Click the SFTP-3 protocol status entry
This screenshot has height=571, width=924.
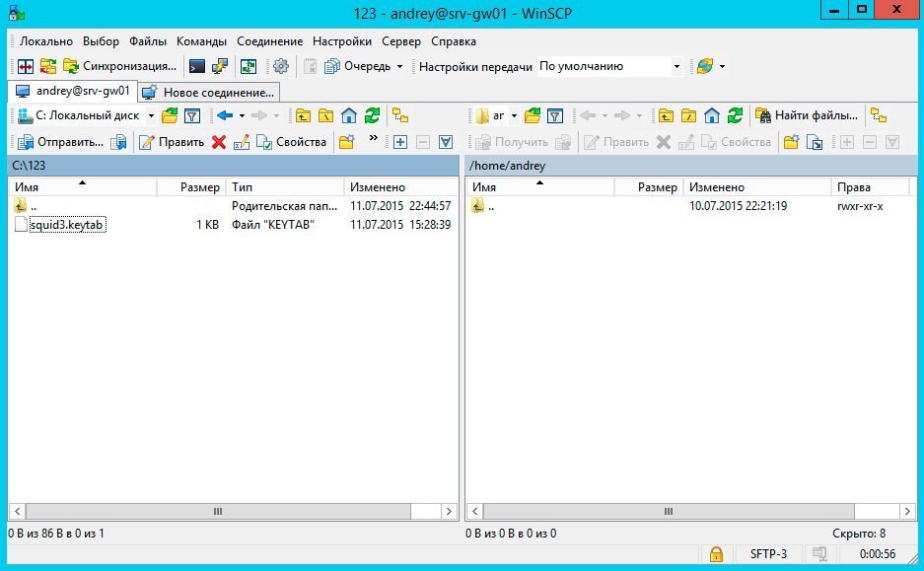coord(768,554)
